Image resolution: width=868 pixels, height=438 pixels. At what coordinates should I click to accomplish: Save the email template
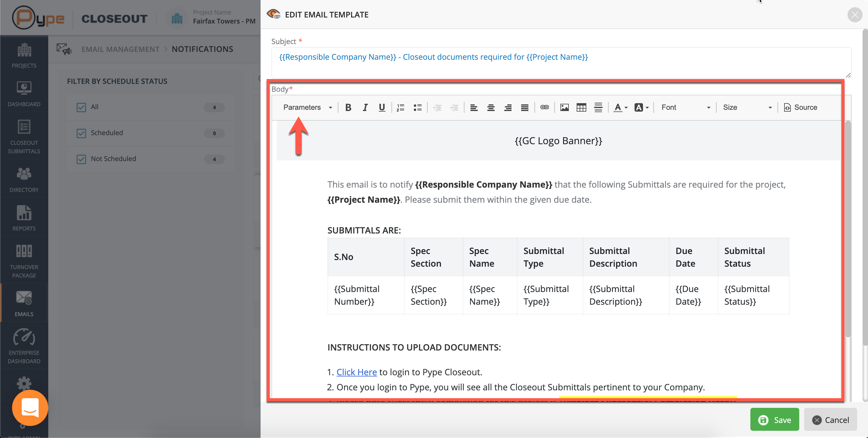point(774,420)
